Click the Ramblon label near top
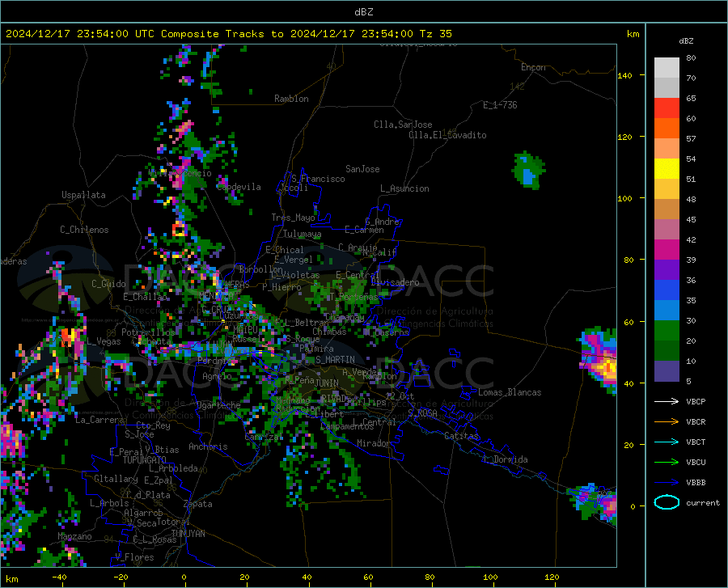This screenshot has height=588, width=728. pos(291,99)
